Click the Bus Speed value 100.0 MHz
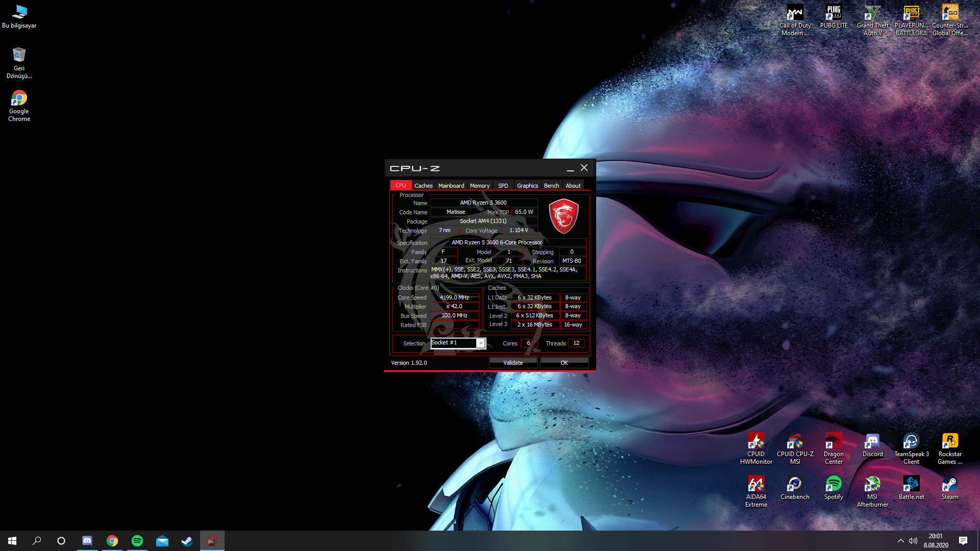 454,316
